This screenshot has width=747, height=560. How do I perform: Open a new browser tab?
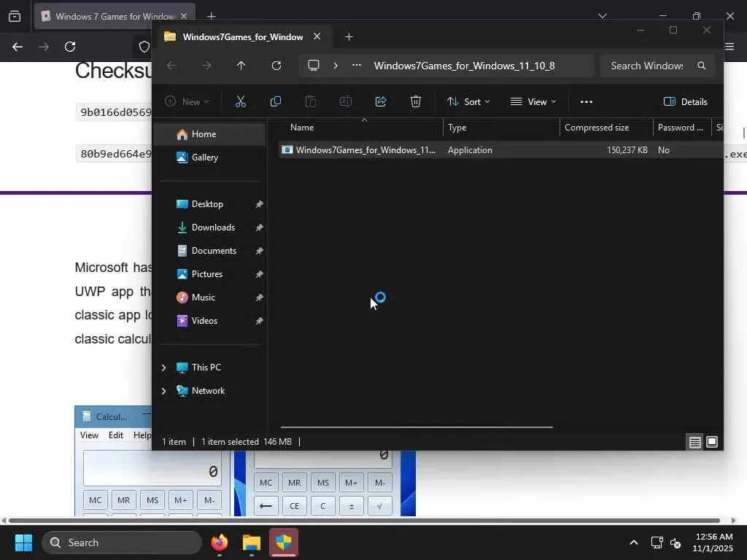point(212,16)
